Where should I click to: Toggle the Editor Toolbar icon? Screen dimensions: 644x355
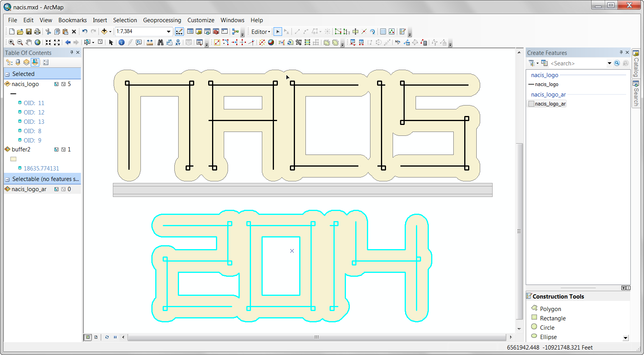click(179, 32)
